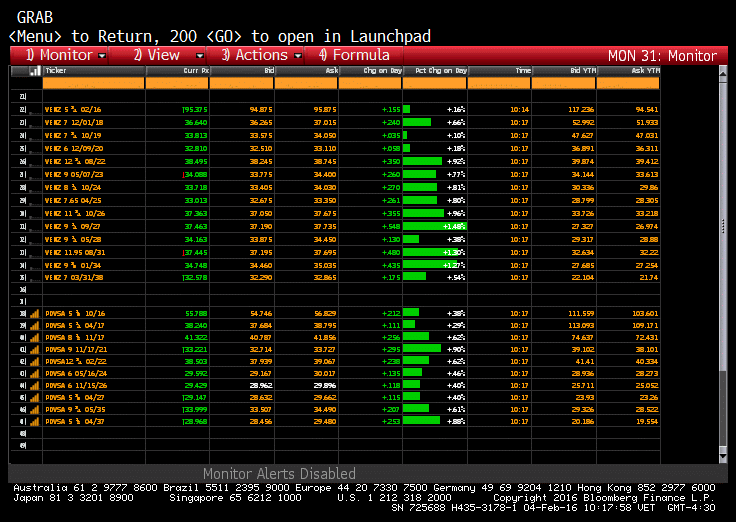Select the VENZ 9 05/07/23 ticker
This screenshot has height=522, width=736.
click(74, 175)
